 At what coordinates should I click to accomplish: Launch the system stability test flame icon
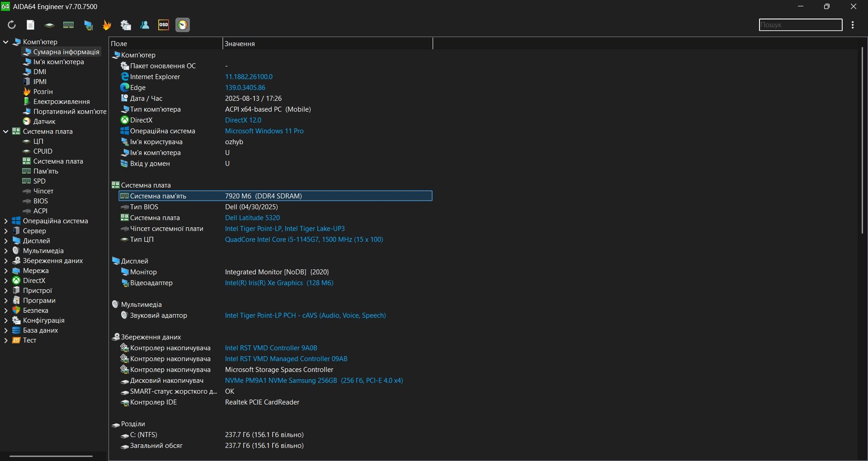107,25
